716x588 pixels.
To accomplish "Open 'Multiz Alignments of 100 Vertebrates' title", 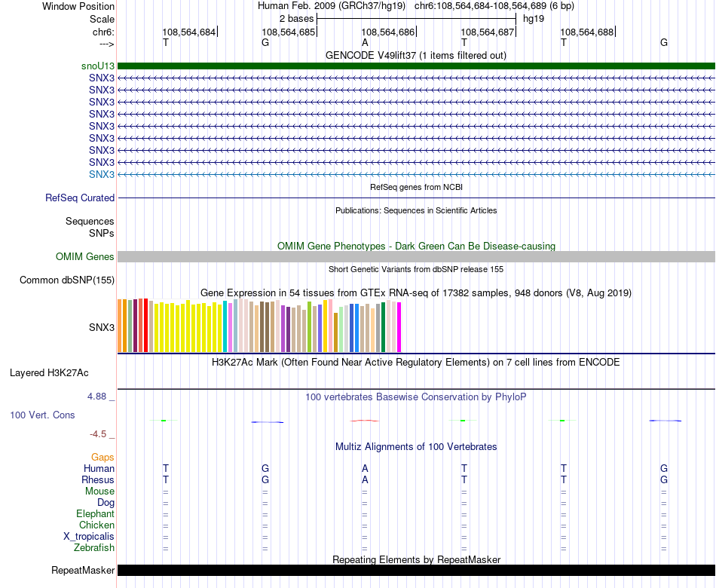I will pos(416,447).
